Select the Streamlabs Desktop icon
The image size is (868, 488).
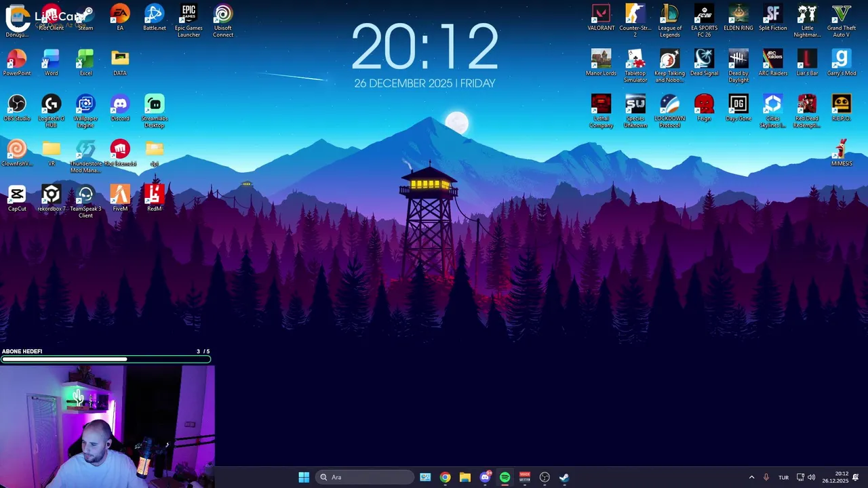click(154, 111)
